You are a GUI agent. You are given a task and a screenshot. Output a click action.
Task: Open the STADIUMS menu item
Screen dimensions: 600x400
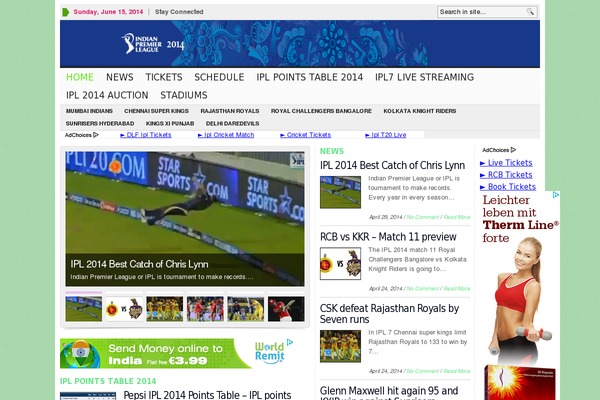(184, 95)
